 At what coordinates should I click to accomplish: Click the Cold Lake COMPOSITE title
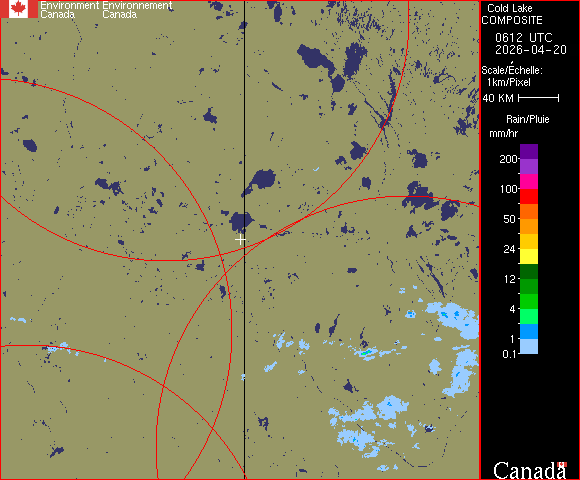(x=512, y=14)
